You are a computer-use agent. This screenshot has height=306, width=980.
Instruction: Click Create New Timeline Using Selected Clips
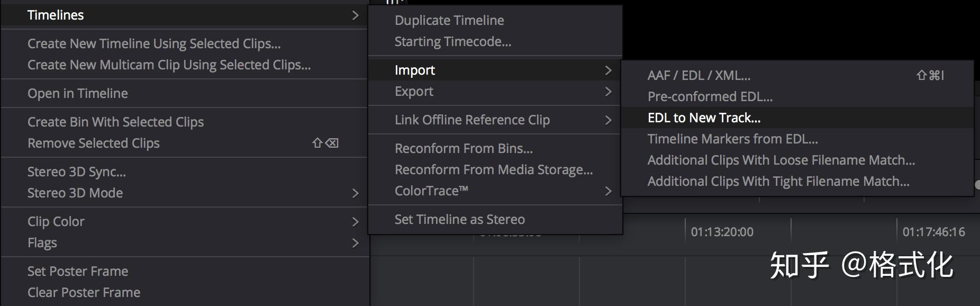point(154,44)
